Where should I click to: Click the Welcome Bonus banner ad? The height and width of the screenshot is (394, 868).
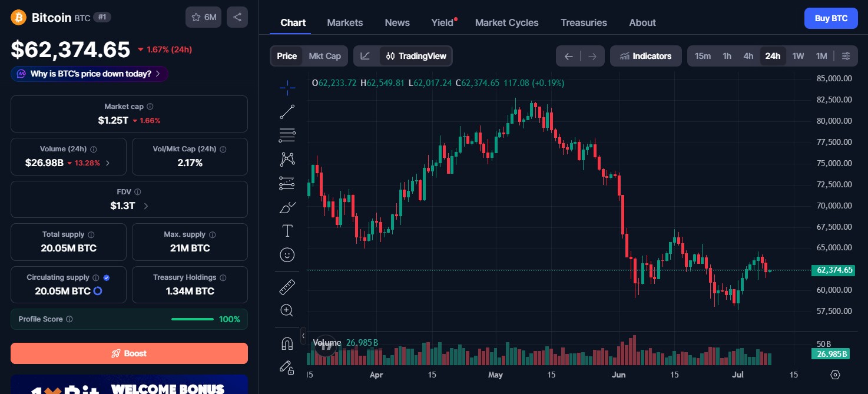coord(129,384)
